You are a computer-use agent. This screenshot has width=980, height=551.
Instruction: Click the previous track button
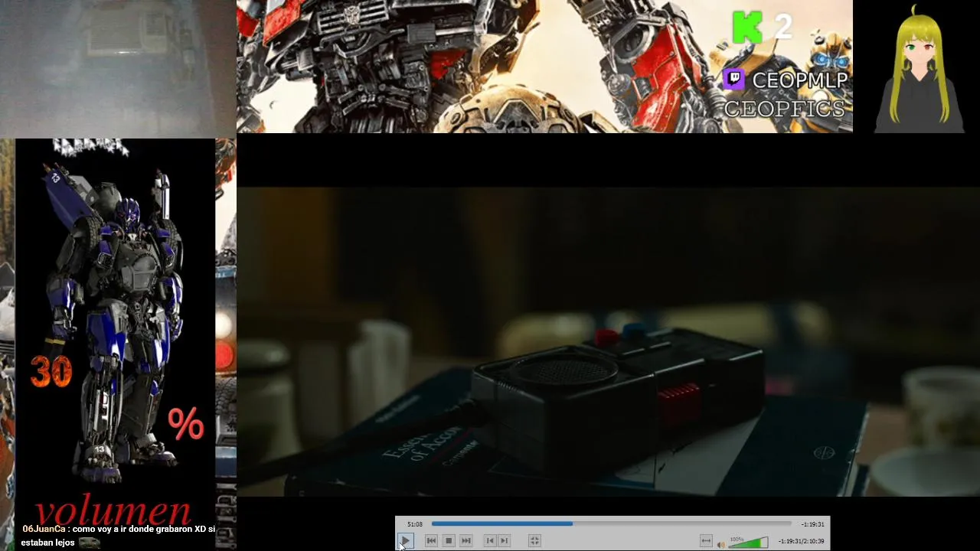[431, 540]
